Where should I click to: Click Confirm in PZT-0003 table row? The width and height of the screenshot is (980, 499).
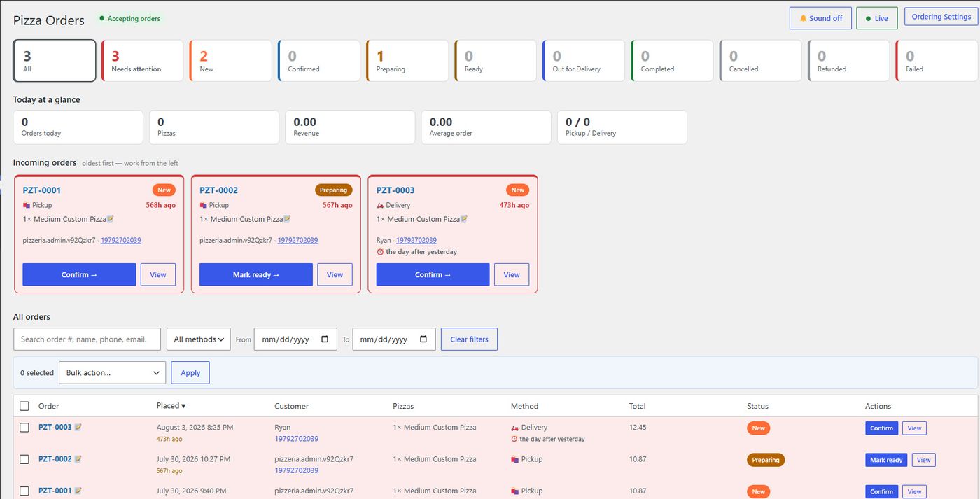882,428
